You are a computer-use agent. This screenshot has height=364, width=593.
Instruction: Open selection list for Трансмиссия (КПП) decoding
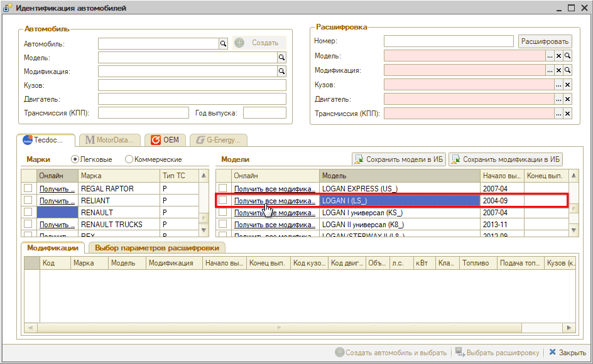coord(558,114)
